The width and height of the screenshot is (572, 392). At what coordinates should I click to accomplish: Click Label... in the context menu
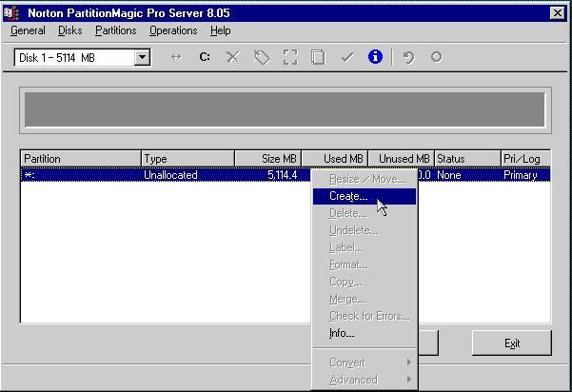point(365,247)
